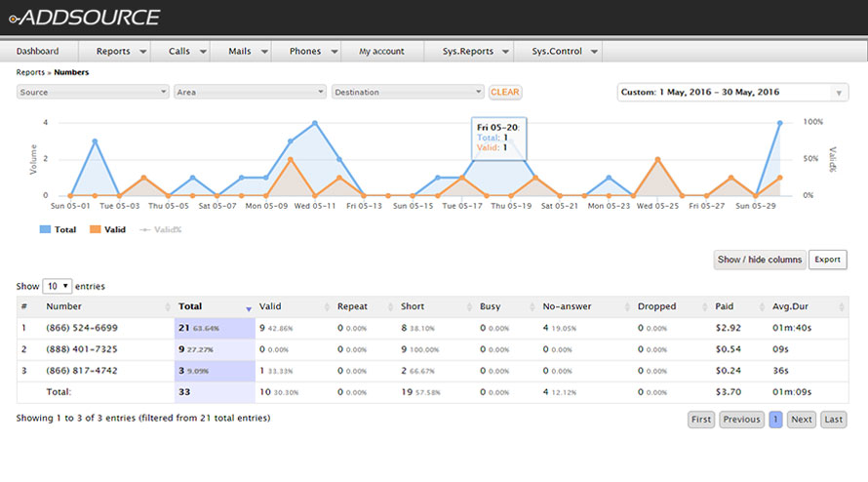Sort table by Repeat column
The width and height of the screenshot is (868, 482).
(x=365, y=306)
